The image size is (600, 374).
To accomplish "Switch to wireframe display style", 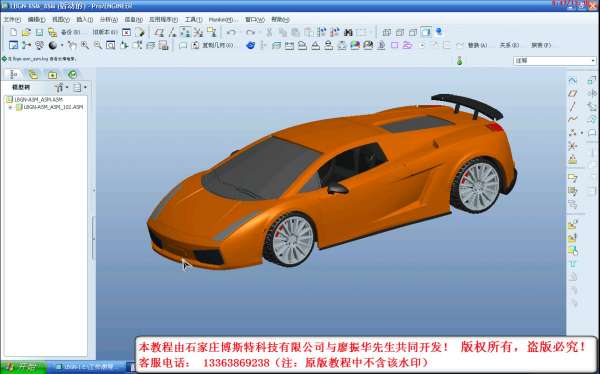I will [387, 32].
